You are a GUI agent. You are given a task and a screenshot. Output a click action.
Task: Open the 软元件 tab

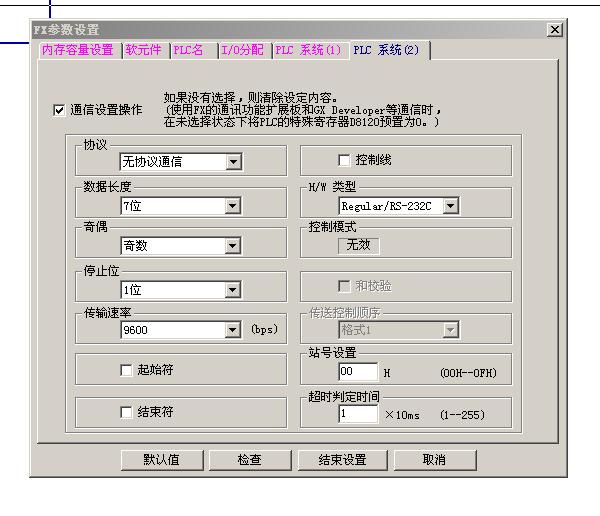pyautogui.click(x=143, y=50)
